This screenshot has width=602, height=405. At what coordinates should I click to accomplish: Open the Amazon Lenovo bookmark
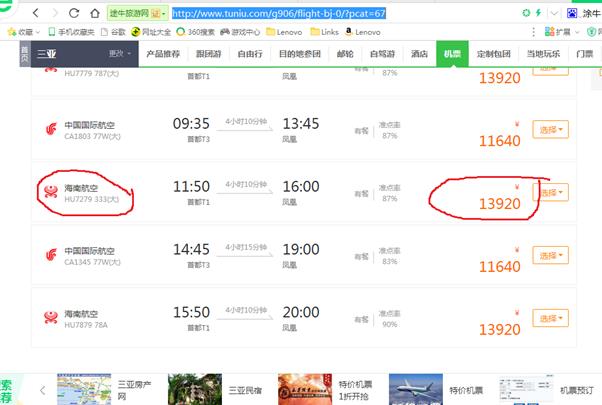pyautogui.click(x=362, y=32)
